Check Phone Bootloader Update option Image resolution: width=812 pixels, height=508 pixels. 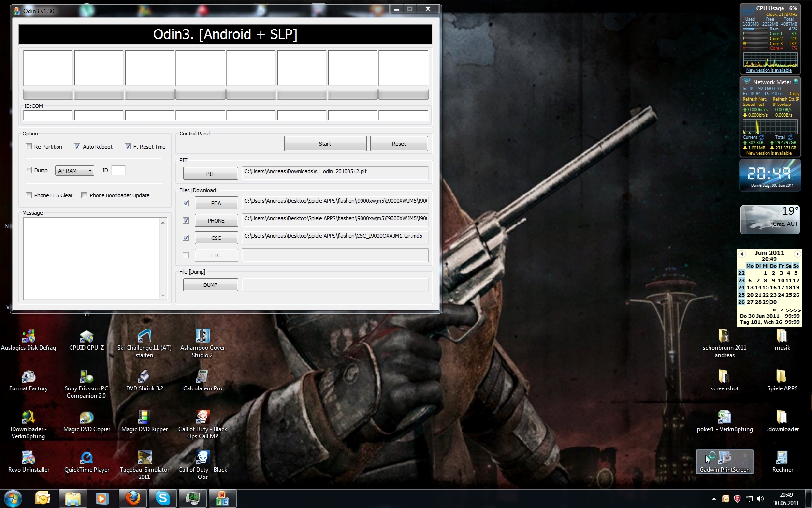coord(84,195)
